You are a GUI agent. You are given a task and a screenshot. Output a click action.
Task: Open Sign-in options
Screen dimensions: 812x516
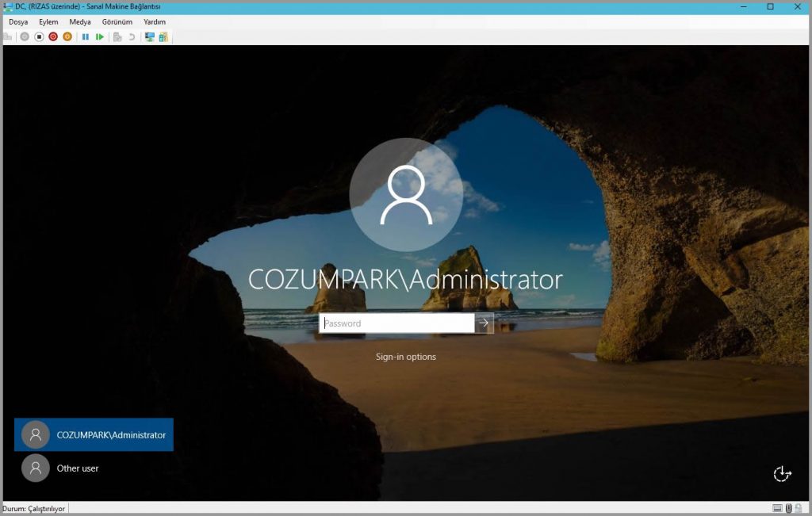tap(405, 357)
